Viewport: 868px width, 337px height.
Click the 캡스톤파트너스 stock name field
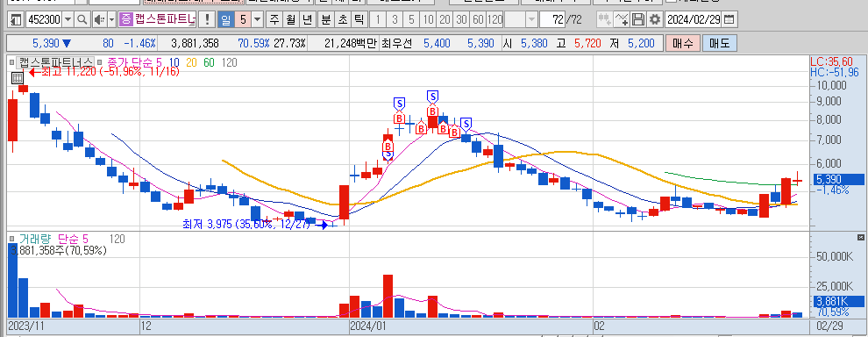click(x=165, y=20)
